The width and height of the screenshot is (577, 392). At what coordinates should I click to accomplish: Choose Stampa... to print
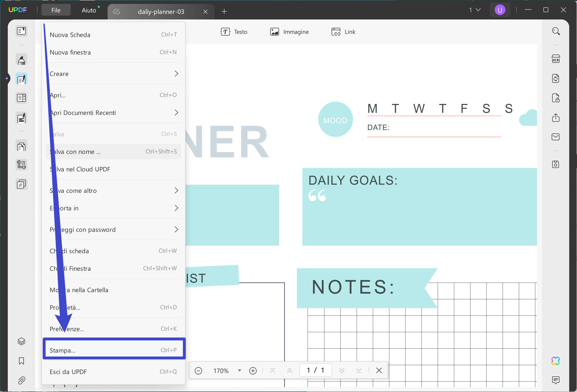pyautogui.click(x=113, y=350)
